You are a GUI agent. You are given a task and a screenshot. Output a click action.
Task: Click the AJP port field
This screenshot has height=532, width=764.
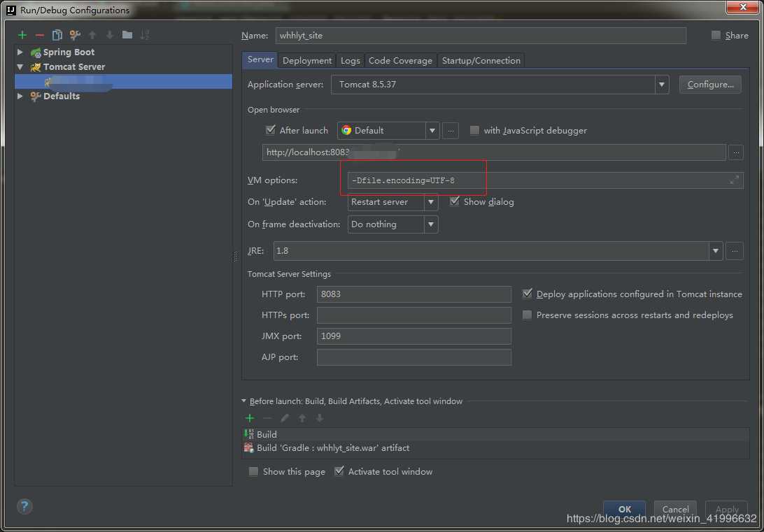[x=413, y=357]
